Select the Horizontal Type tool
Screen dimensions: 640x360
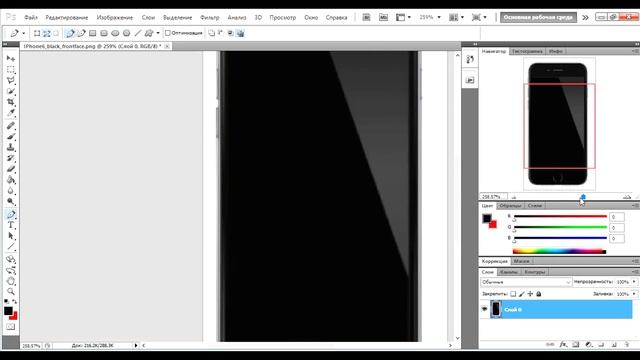tap(11, 225)
